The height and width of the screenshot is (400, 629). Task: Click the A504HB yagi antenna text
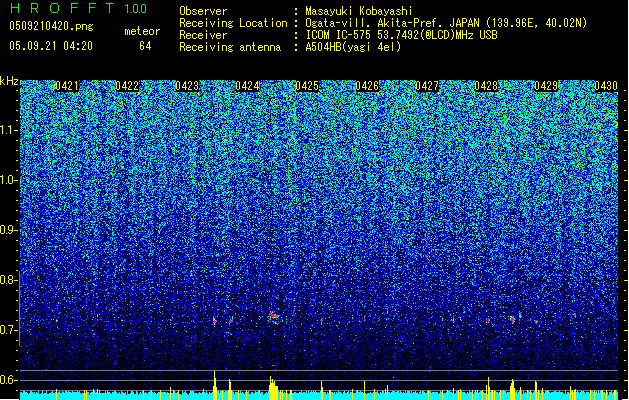[353, 47]
